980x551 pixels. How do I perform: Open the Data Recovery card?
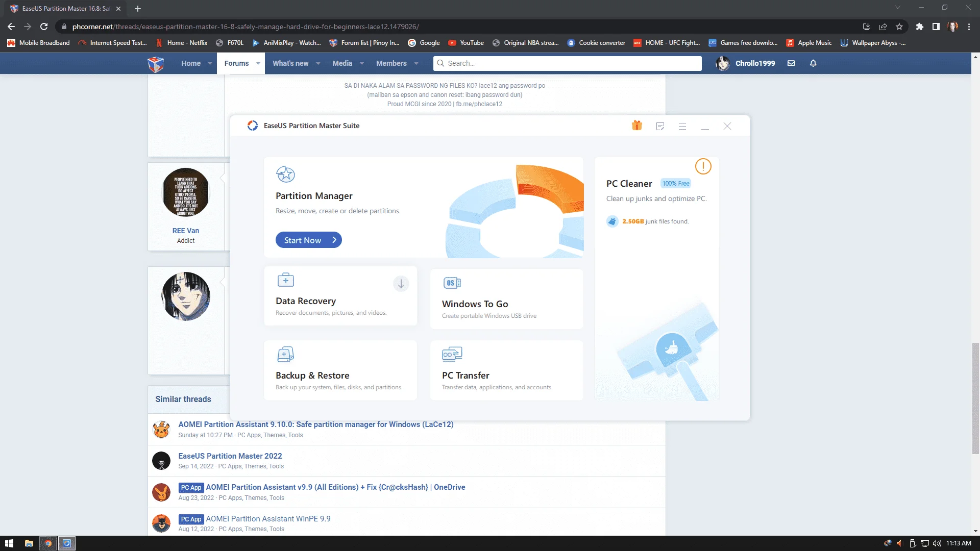[x=340, y=295]
